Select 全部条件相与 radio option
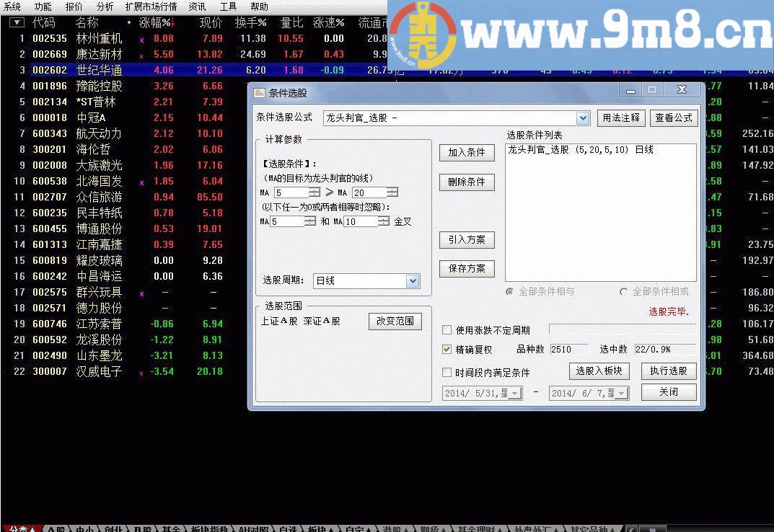The height and width of the screenshot is (532, 774). click(x=509, y=292)
